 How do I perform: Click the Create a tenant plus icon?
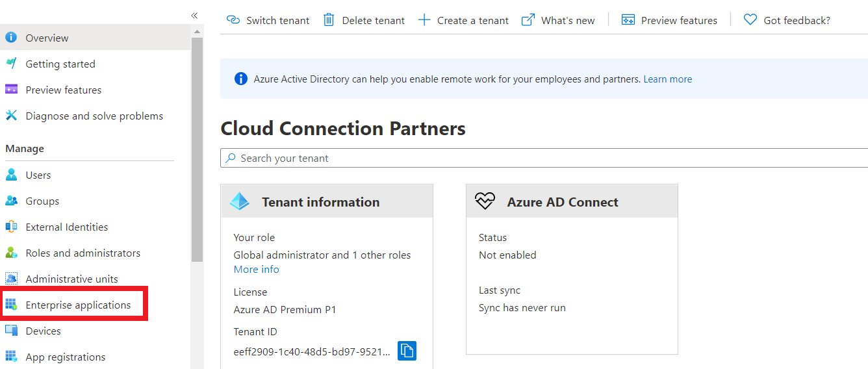(x=424, y=20)
